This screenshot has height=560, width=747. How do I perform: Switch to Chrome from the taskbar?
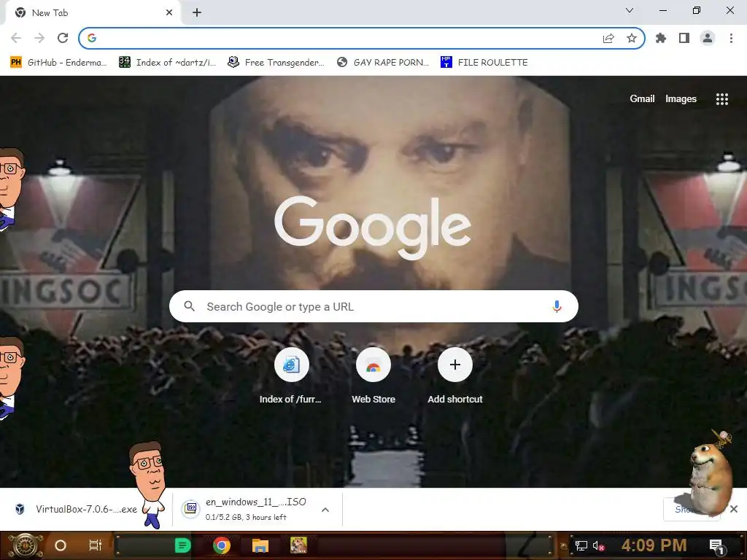pos(222,545)
